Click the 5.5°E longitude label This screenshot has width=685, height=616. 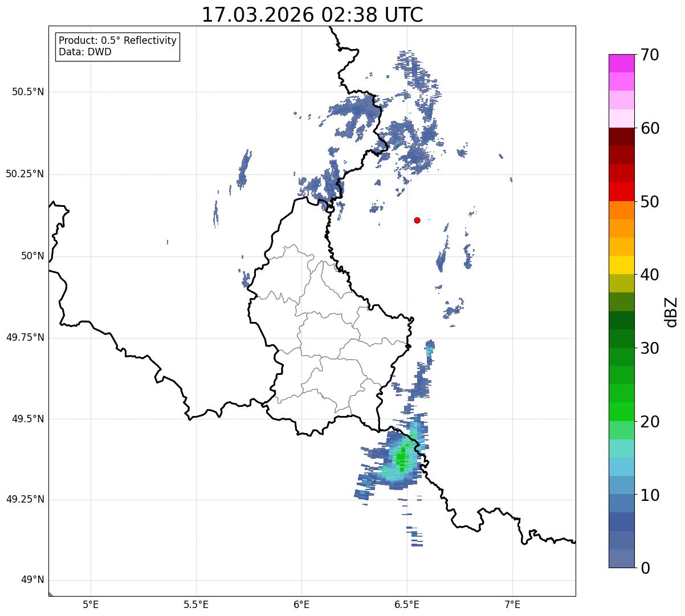tap(196, 604)
